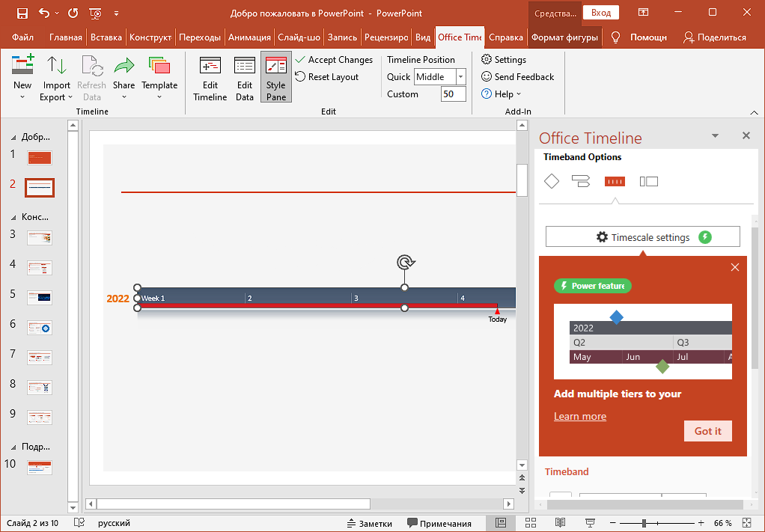The height and width of the screenshot is (532, 765).
Task: Open the Office Timeline pane options arrow
Action: tap(715, 136)
